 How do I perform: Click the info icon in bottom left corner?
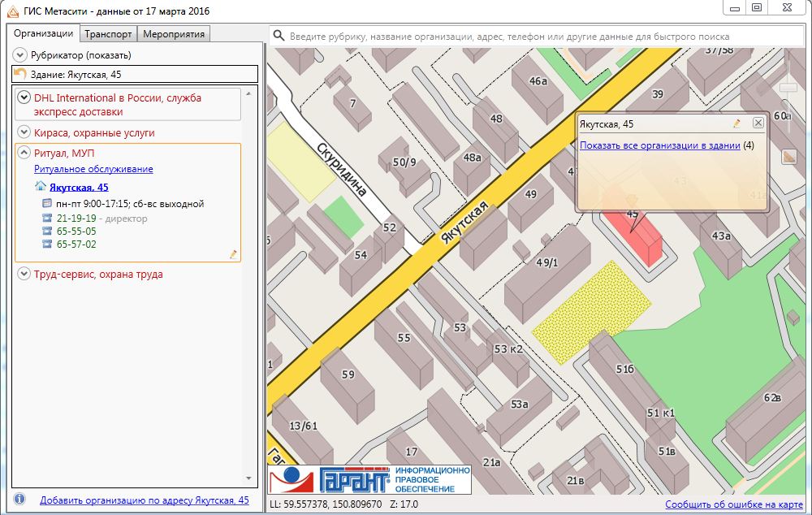coord(19,500)
